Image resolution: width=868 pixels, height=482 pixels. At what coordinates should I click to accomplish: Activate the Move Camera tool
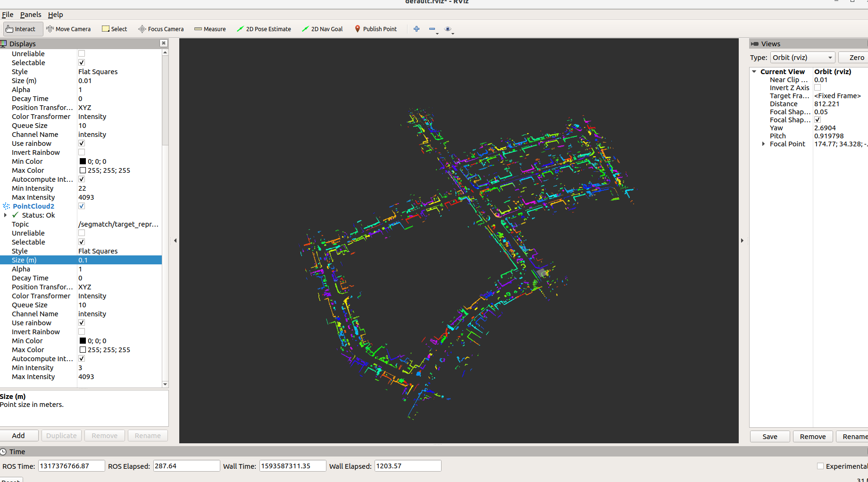pyautogui.click(x=68, y=29)
